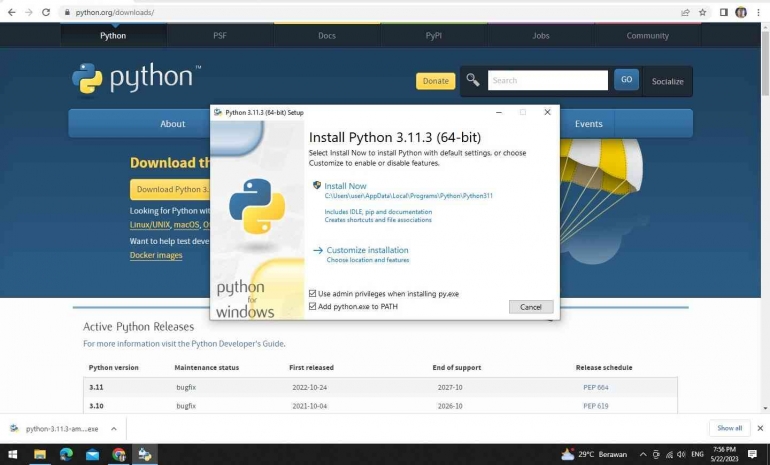
Task: Open the volume icon in system tray
Action: pos(681,455)
